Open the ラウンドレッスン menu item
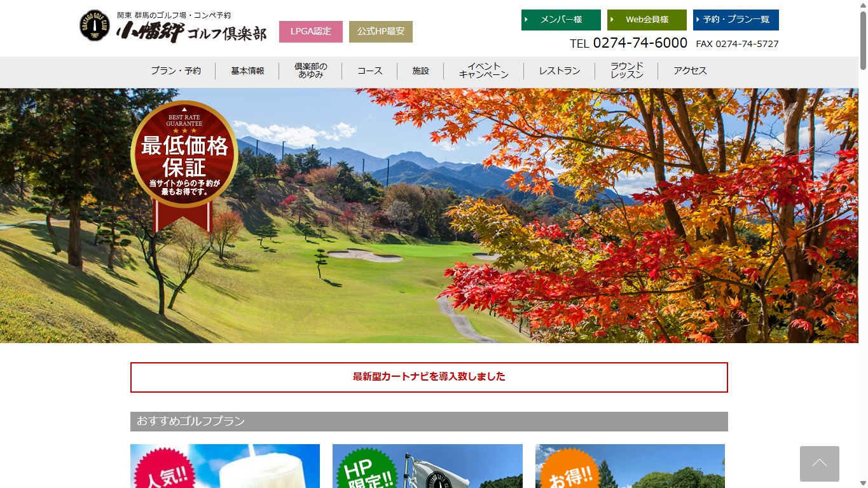Screen dimensions: 868x488 coord(627,71)
